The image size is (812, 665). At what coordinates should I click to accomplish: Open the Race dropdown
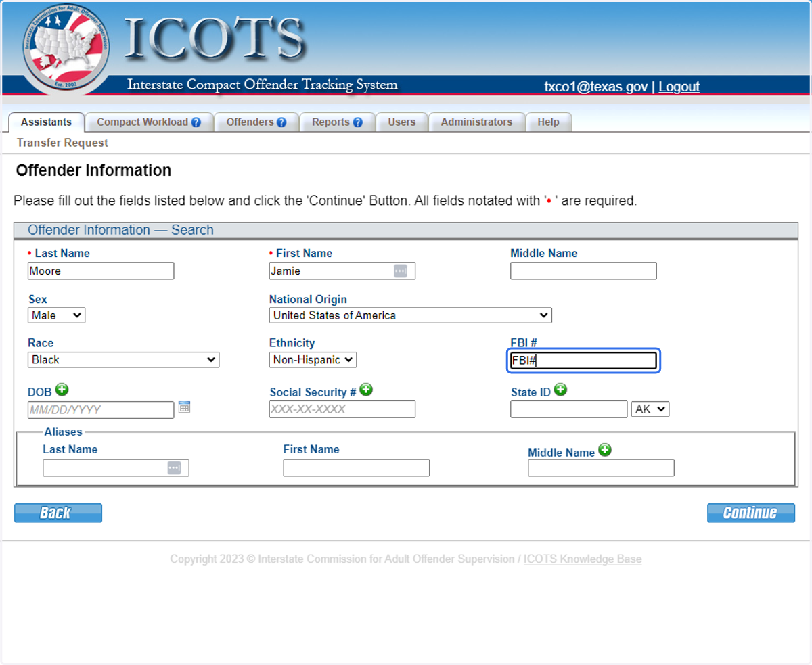coord(123,360)
